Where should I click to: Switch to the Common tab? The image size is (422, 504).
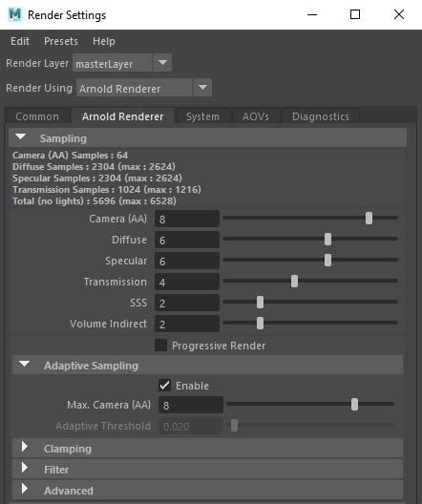tap(37, 116)
